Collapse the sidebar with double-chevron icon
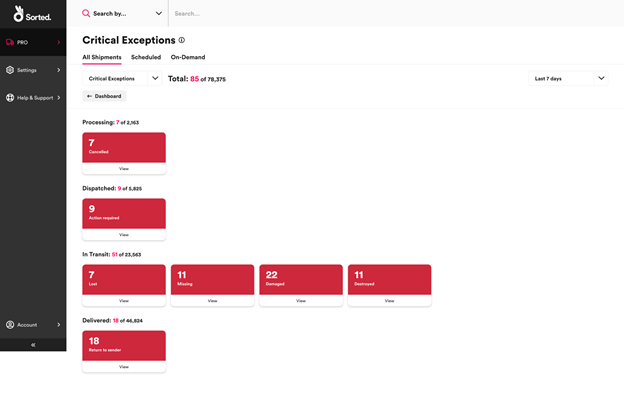Image resolution: width=624 pixels, height=396 pixels. 33,345
